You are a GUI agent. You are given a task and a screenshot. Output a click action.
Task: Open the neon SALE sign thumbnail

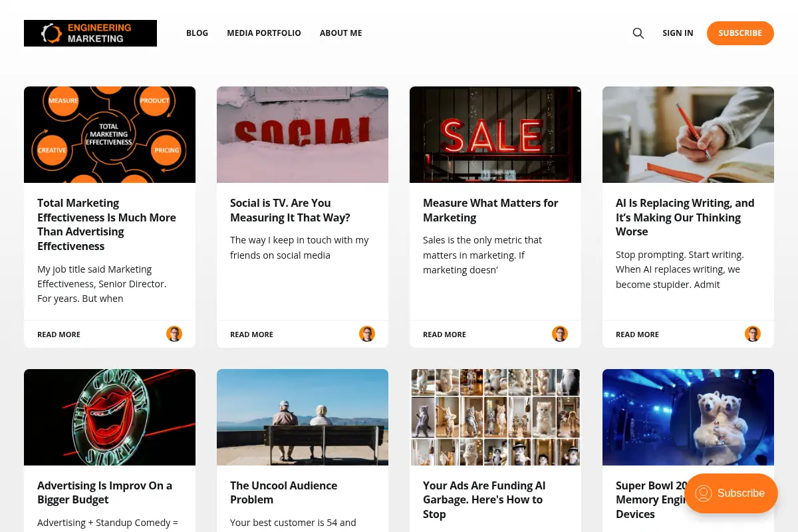click(495, 134)
